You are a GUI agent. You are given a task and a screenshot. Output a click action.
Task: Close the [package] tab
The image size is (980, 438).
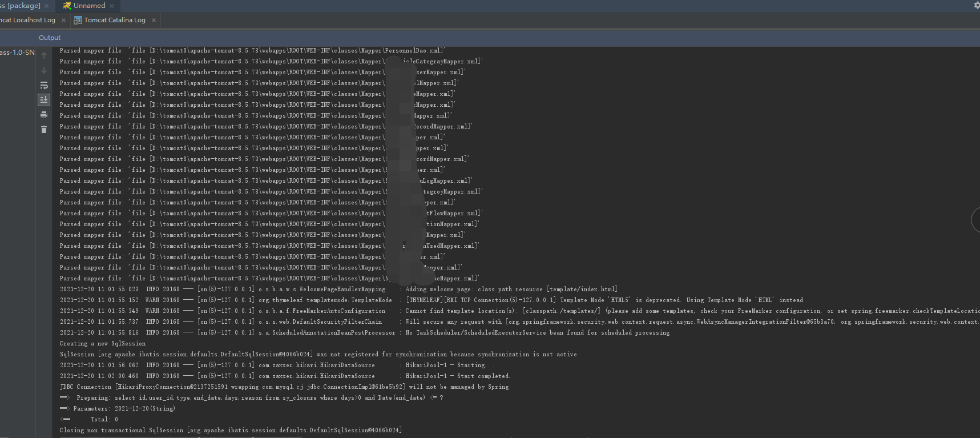46,6
